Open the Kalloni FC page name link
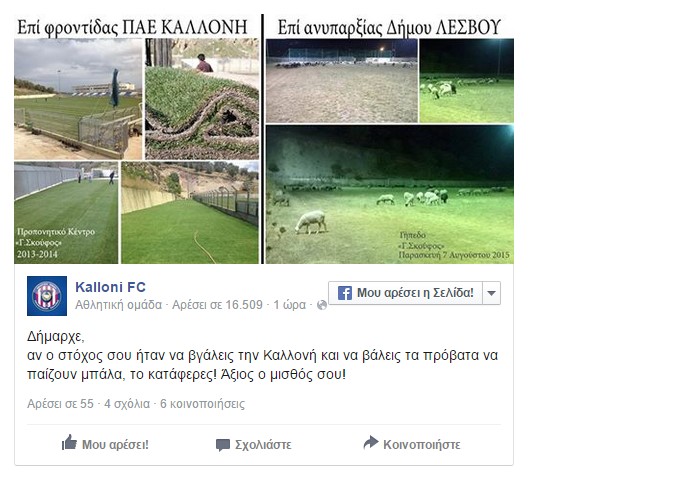The width and height of the screenshot is (681, 480). tap(110, 287)
